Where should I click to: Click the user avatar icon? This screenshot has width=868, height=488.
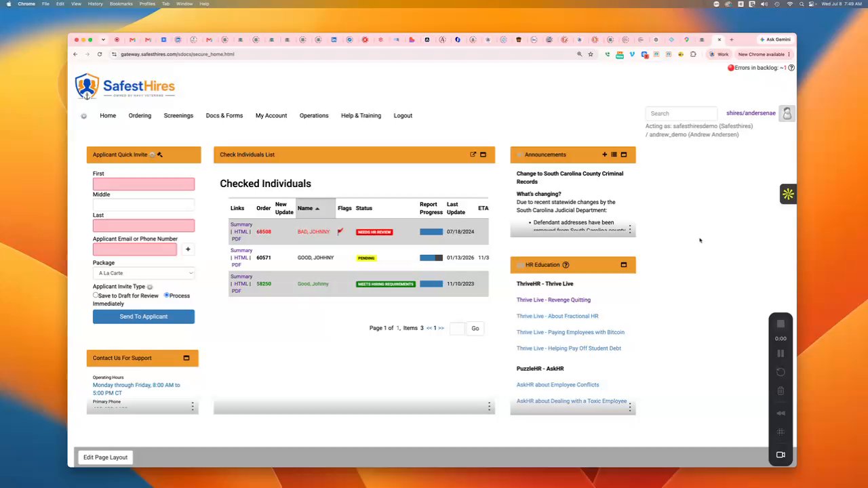[x=787, y=114]
